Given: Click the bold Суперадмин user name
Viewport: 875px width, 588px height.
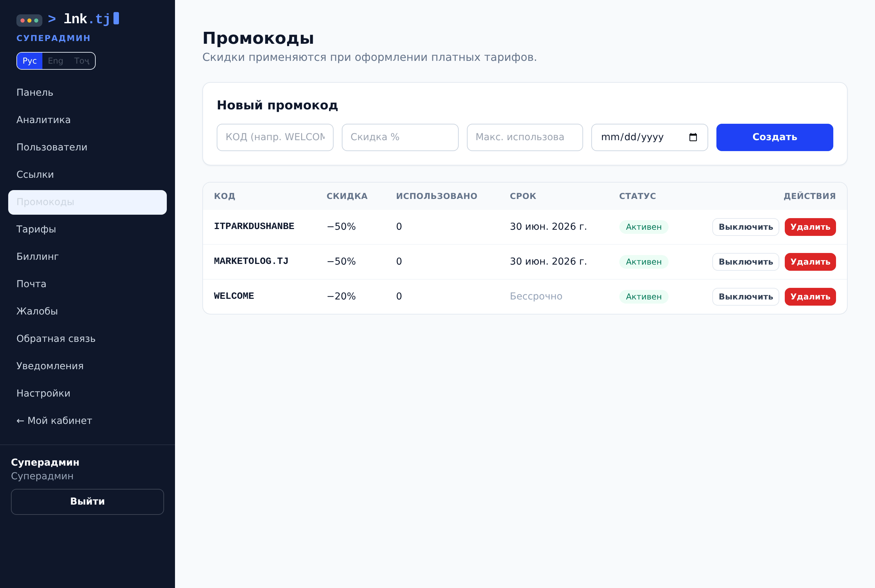Looking at the screenshot, I should 45,463.
